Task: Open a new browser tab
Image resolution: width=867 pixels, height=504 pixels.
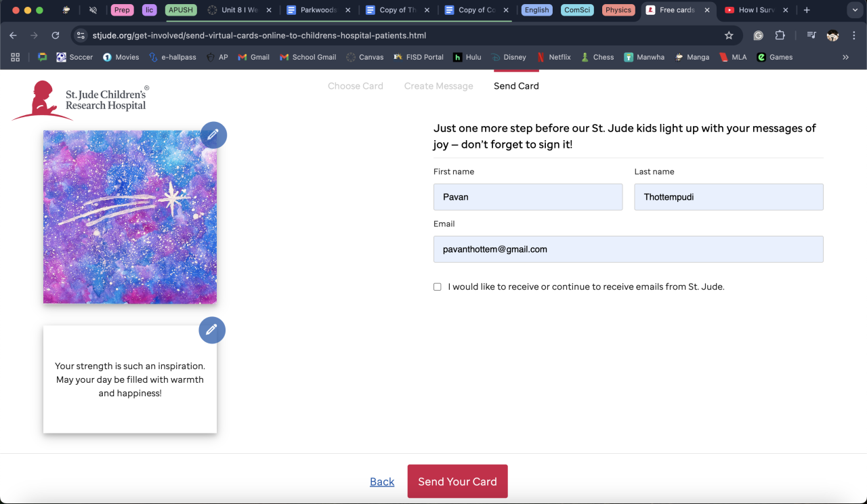Action: (806, 10)
